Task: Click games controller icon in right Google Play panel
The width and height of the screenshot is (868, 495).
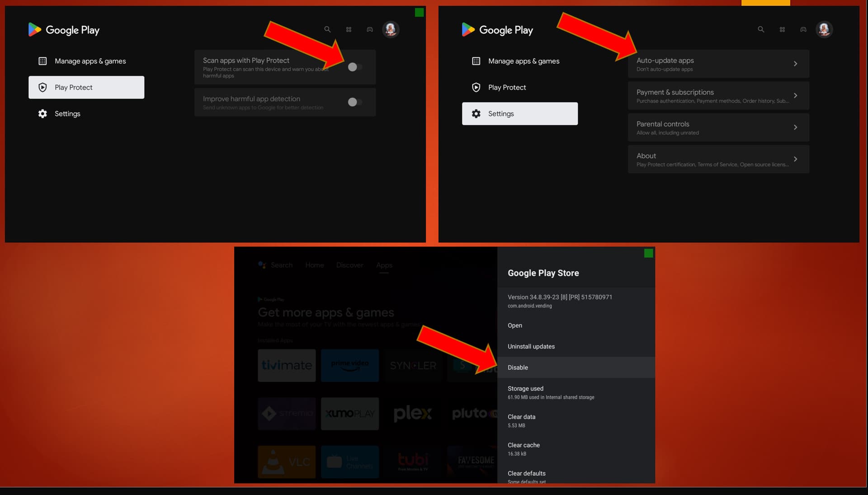Action: pyautogui.click(x=803, y=29)
